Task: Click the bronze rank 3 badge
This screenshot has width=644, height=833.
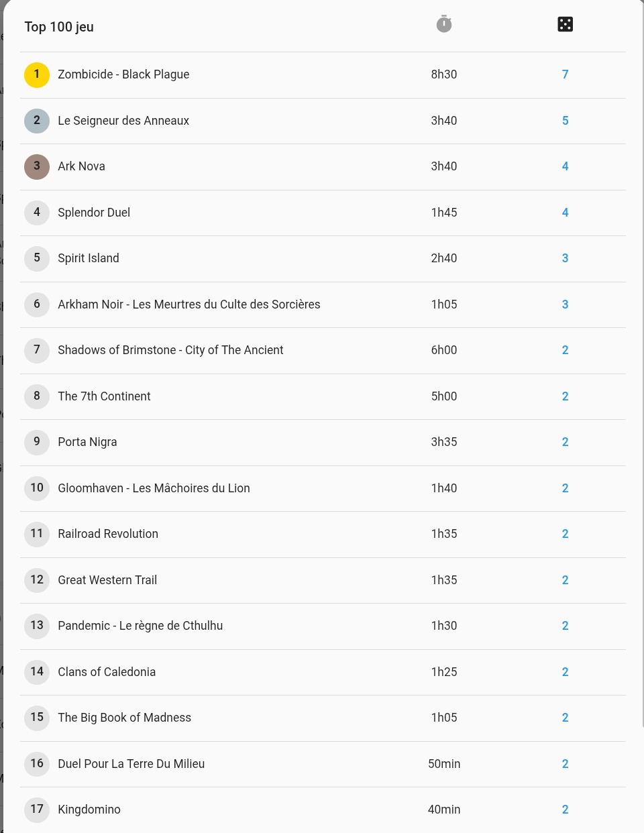Action: click(37, 166)
